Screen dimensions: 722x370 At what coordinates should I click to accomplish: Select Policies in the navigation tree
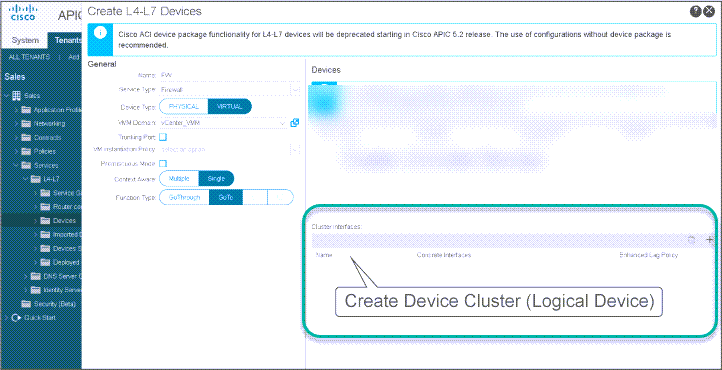coord(45,151)
